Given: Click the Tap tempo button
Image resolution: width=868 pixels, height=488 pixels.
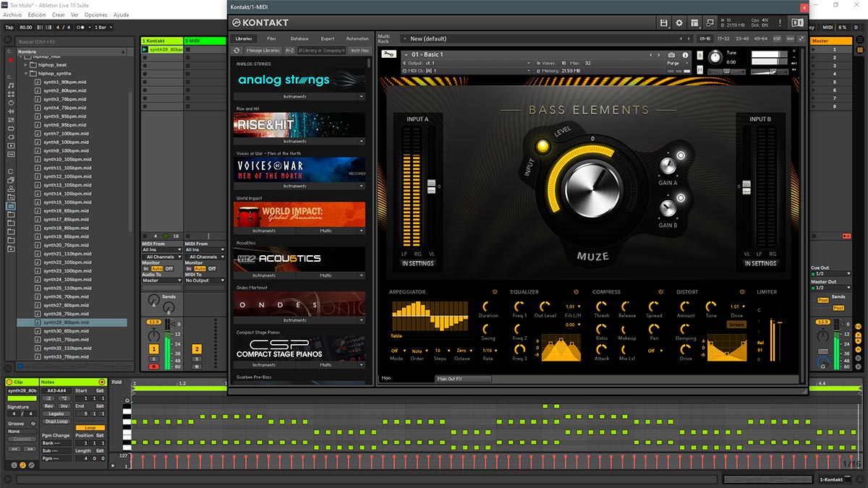Looking at the screenshot, I should click(9, 27).
